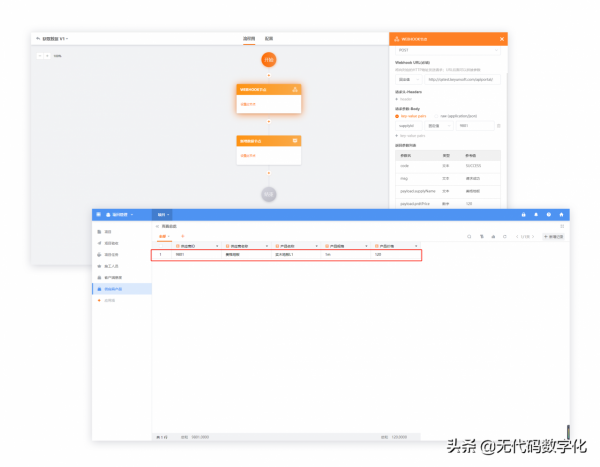Select the key-value pairs radio option
This screenshot has width=600, height=467.
pos(397,116)
